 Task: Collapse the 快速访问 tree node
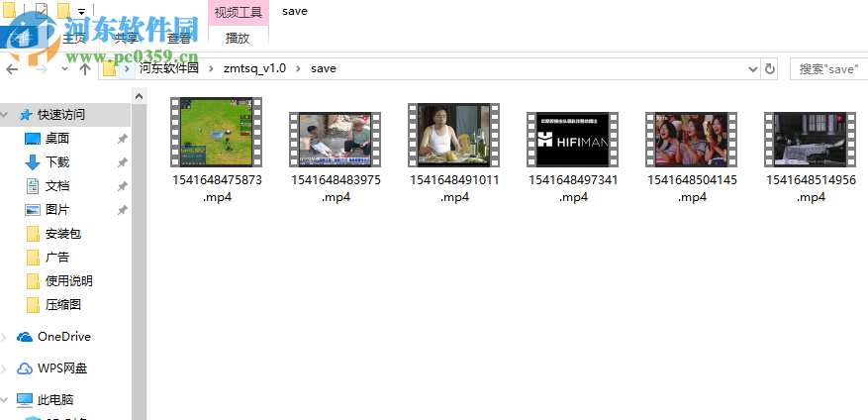pos(5,115)
